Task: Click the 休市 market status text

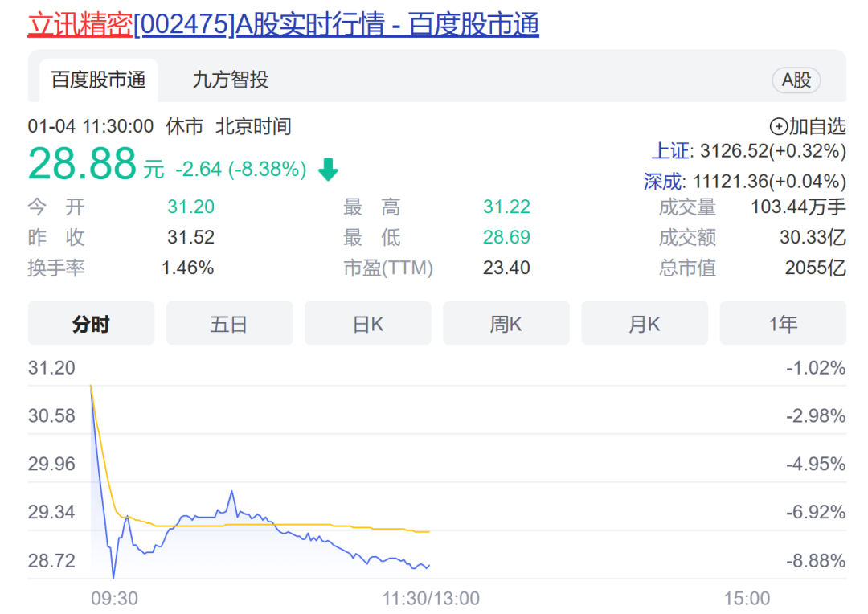Action: pyautogui.click(x=185, y=126)
